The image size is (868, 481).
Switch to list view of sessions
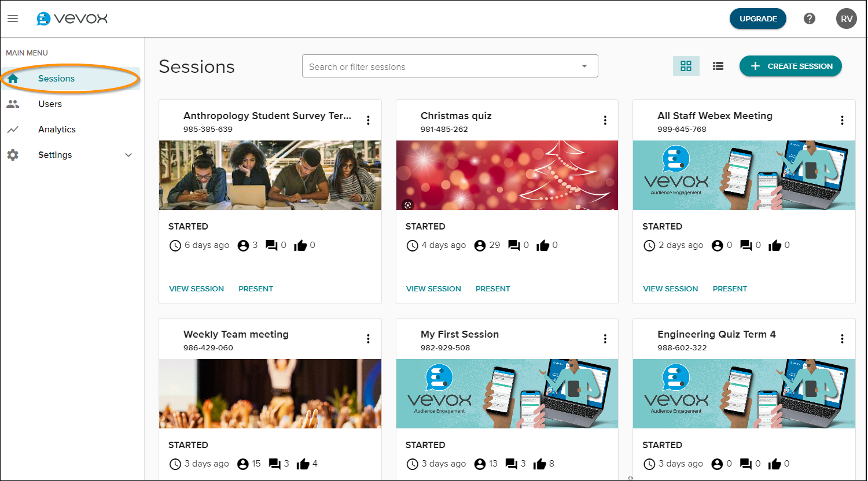(718, 66)
